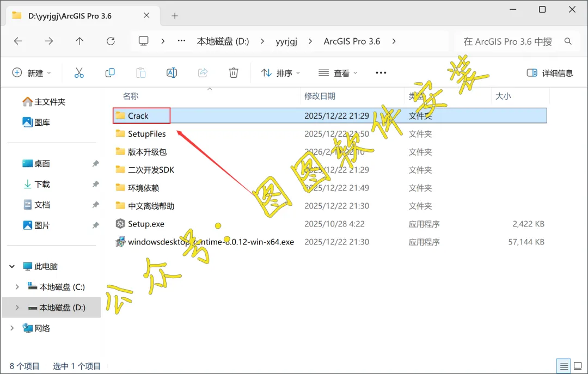The height and width of the screenshot is (374, 588).
Task: Close the ArcGIS Pro 3.6 tab
Action: tap(146, 15)
